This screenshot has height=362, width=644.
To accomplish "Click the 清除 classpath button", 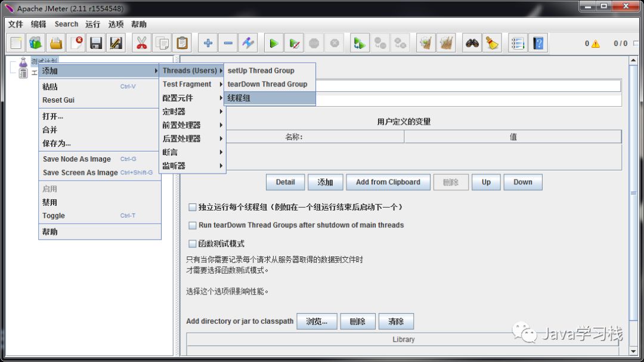I will [396, 321].
